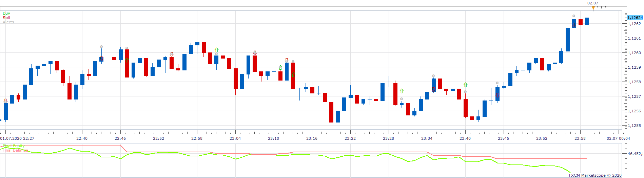Select the alert dot under the 23:40 buy arrow

pos(465,92)
